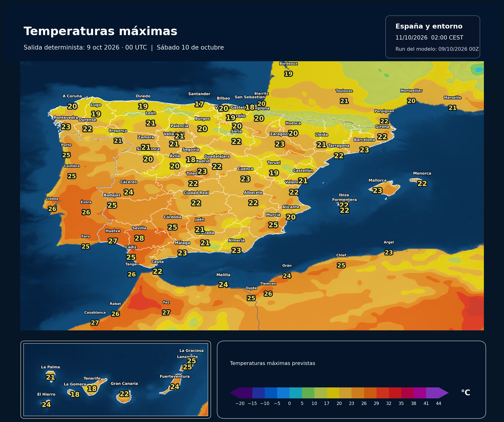Viewport: 504px width, 422px height.
Task: Click the Huelva temperature value 27
Action: coord(112,241)
